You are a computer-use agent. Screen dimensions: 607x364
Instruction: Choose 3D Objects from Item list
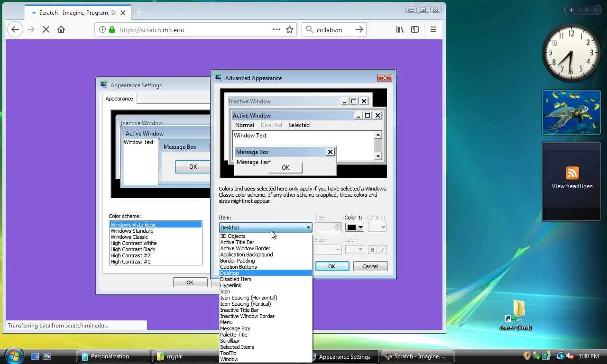(x=266, y=236)
